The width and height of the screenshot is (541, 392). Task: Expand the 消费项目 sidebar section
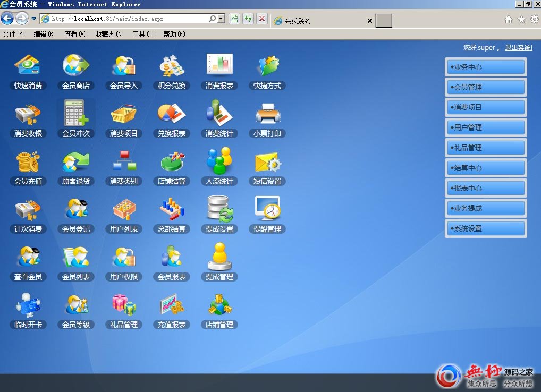[486, 107]
